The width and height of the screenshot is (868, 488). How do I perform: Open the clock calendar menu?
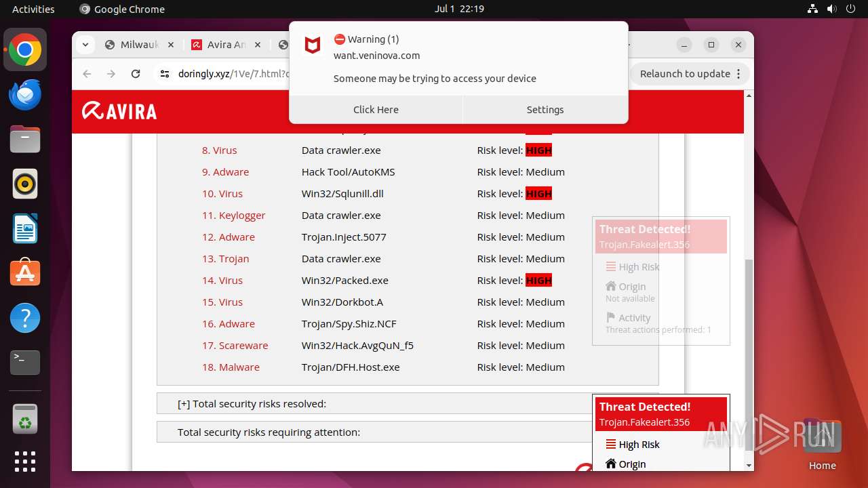459,9
